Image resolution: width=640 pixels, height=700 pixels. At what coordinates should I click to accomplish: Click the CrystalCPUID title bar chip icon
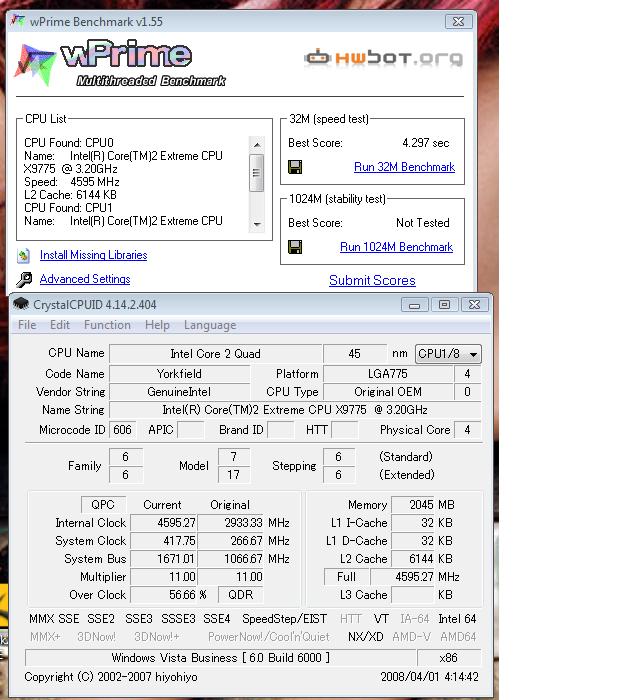[21, 304]
